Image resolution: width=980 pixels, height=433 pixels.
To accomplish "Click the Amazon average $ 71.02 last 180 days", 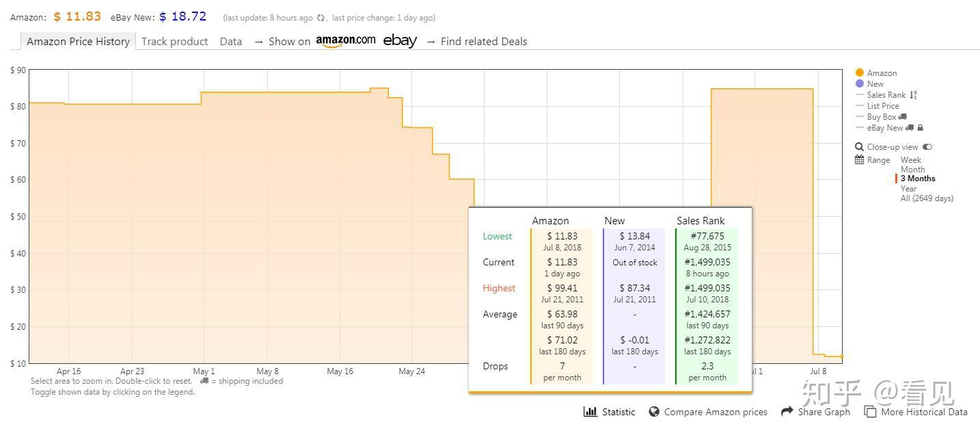I will pos(562,345).
